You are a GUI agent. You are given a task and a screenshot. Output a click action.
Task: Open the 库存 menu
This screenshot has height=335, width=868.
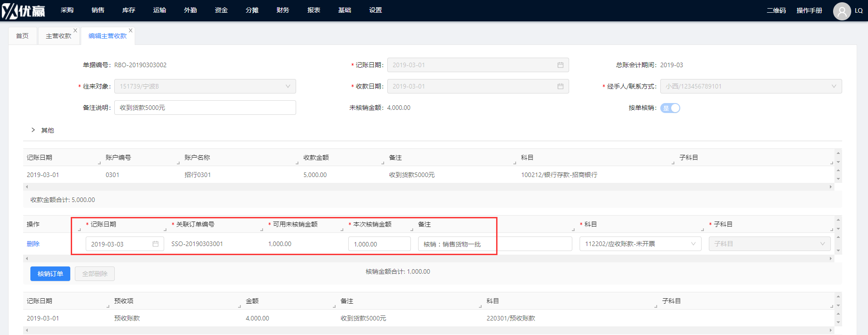129,10
